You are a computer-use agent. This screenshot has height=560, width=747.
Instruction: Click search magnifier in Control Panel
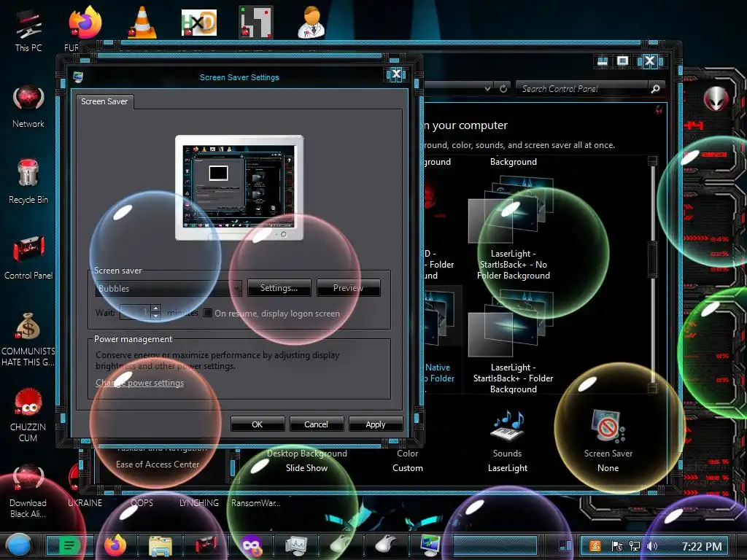click(655, 88)
